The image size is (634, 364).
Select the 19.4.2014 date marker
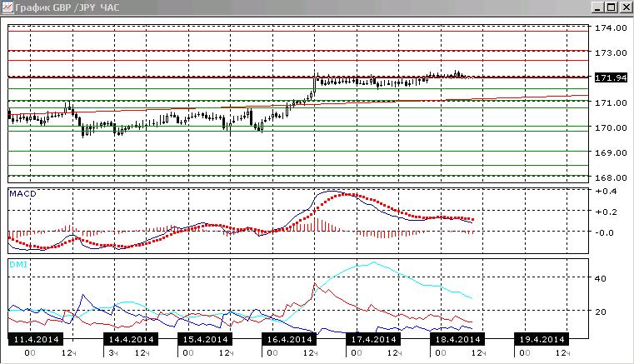click(x=542, y=339)
